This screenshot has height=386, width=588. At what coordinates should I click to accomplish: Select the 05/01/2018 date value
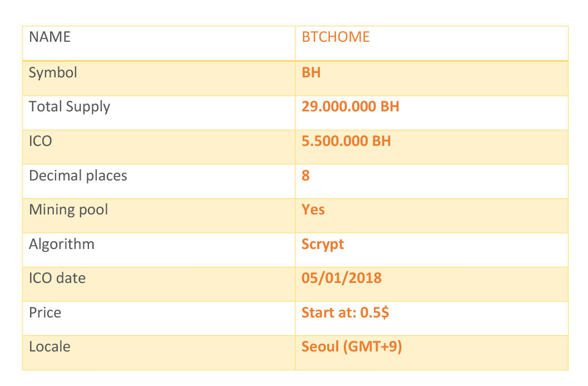coord(342,278)
